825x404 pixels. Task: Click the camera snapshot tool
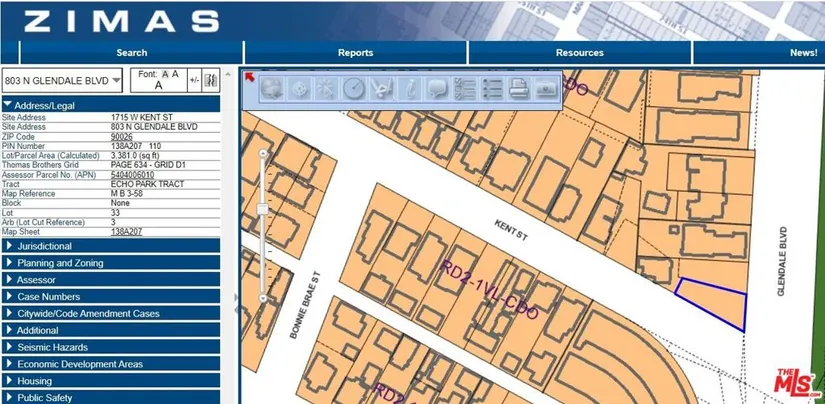point(545,89)
